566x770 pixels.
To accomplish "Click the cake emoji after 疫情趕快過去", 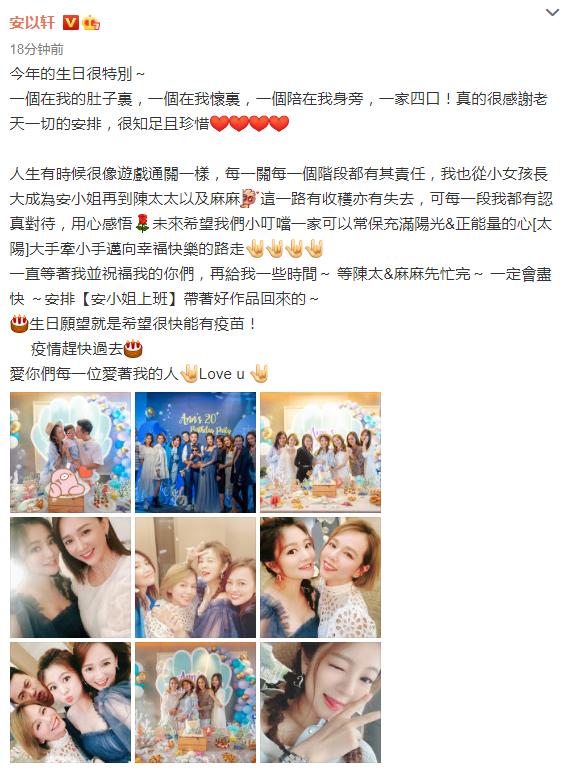I will [x=133, y=349].
